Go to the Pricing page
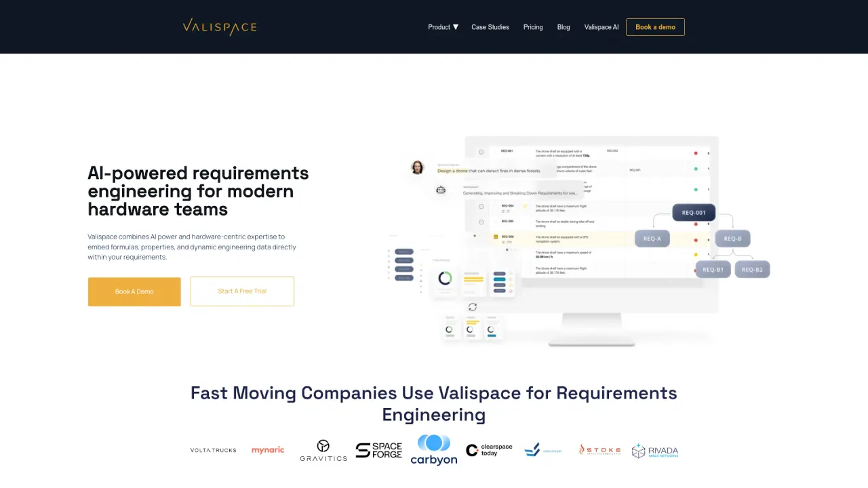Viewport: 868px width, 488px height. click(x=533, y=27)
